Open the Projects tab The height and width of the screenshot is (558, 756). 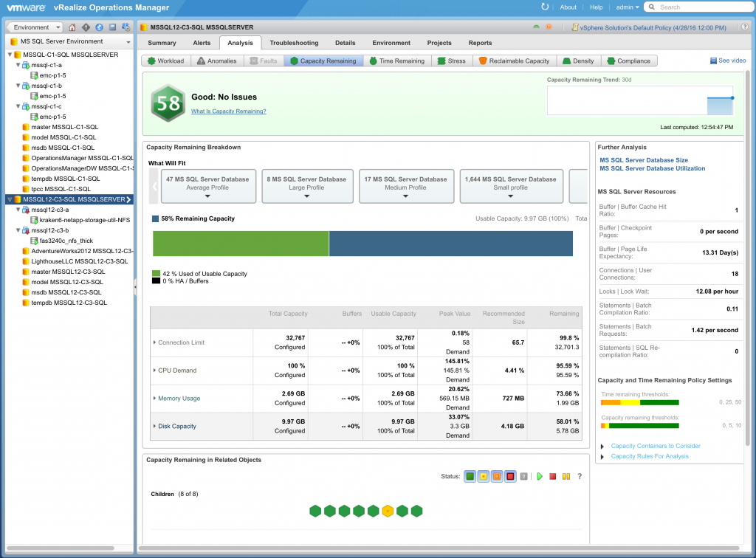click(x=439, y=43)
